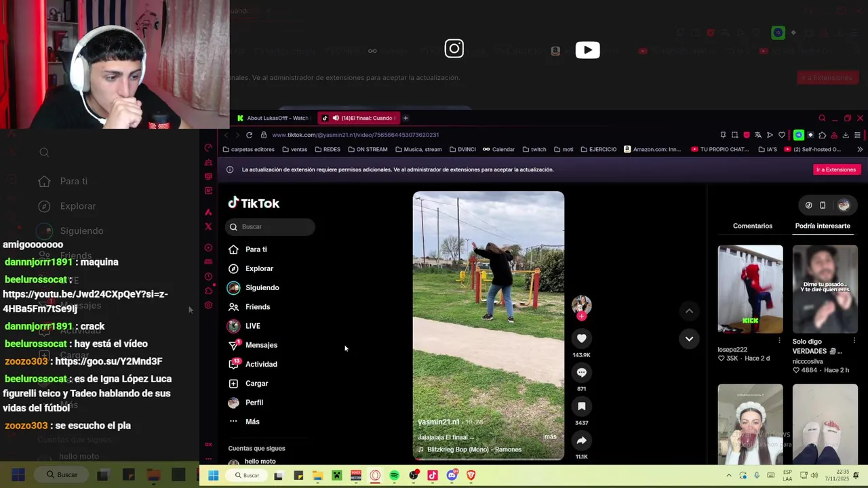
Task: Open yasmin21.n1's avatar beside the video
Action: tap(581, 305)
